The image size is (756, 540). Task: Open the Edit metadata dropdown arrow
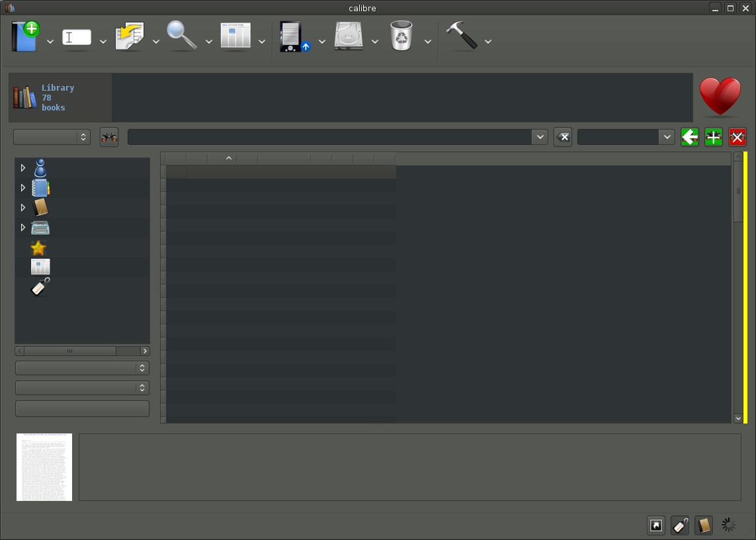pyautogui.click(x=103, y=42)
